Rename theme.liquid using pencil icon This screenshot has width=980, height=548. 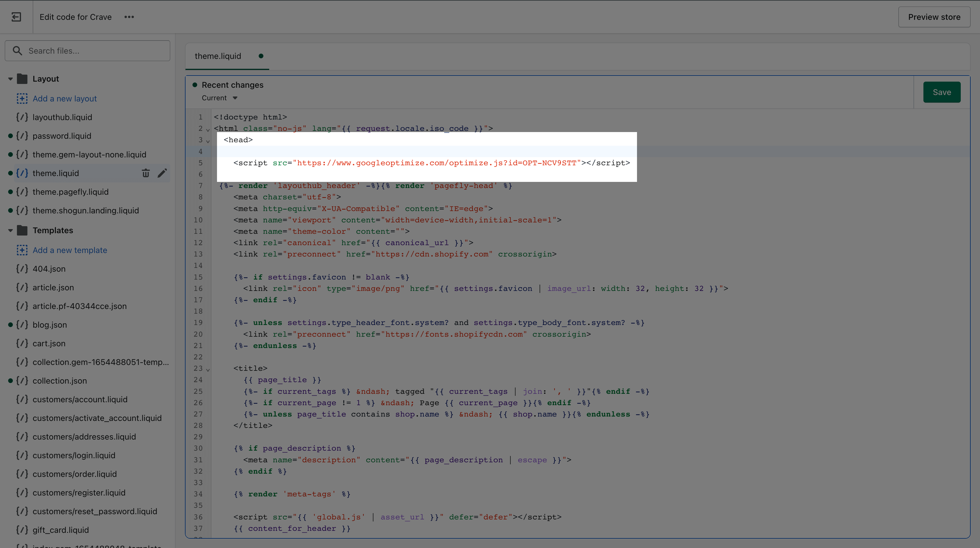pos(162,173)
